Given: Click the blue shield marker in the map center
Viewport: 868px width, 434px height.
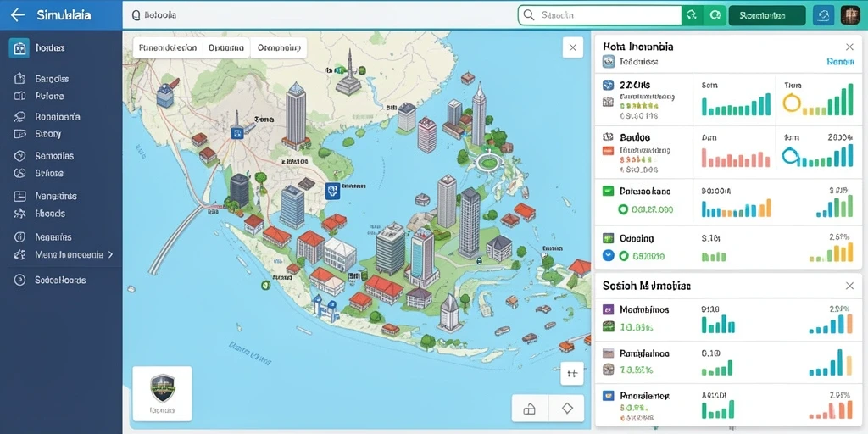Looking at the screenshot, I should pos(332,191).
